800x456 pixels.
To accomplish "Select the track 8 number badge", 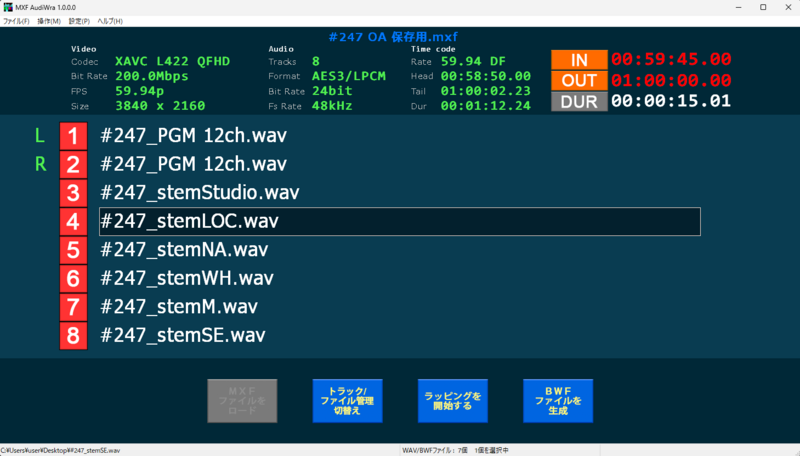I will (x=73, y=336).
